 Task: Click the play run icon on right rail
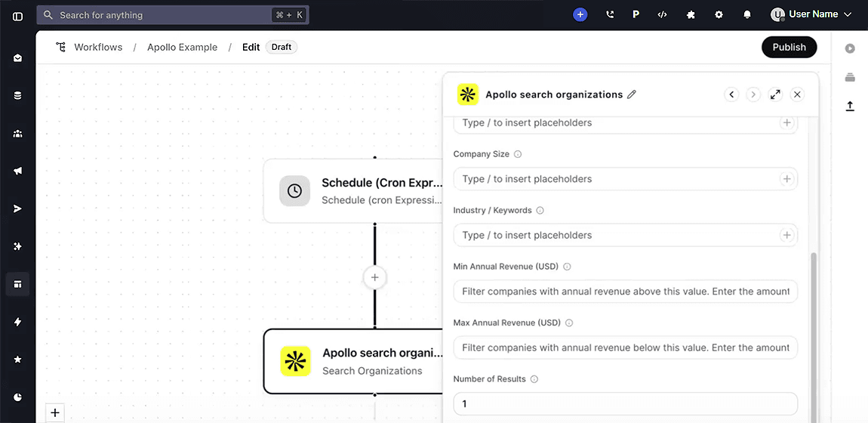850,49
